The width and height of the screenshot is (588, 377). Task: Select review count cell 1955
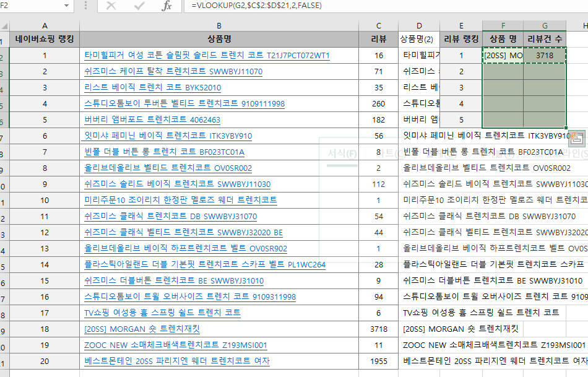(x=378, y=362)
